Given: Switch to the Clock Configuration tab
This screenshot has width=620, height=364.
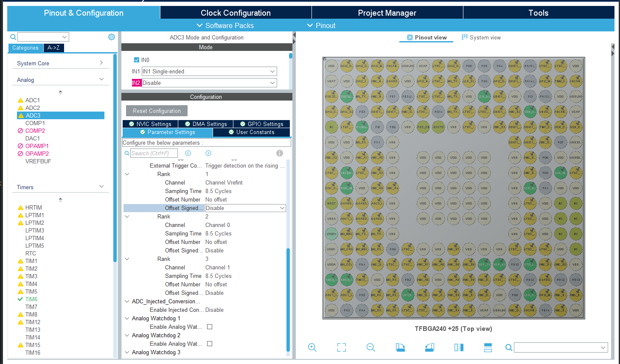Looking at the screenshot, I should (x=235, y=13).
